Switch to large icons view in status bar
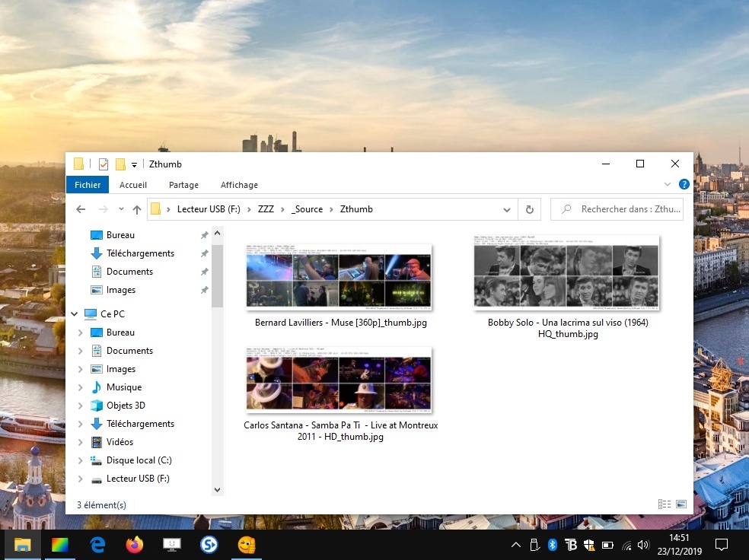Image resolution: width=749 pixels, height=560 pixels. (681, 504)
